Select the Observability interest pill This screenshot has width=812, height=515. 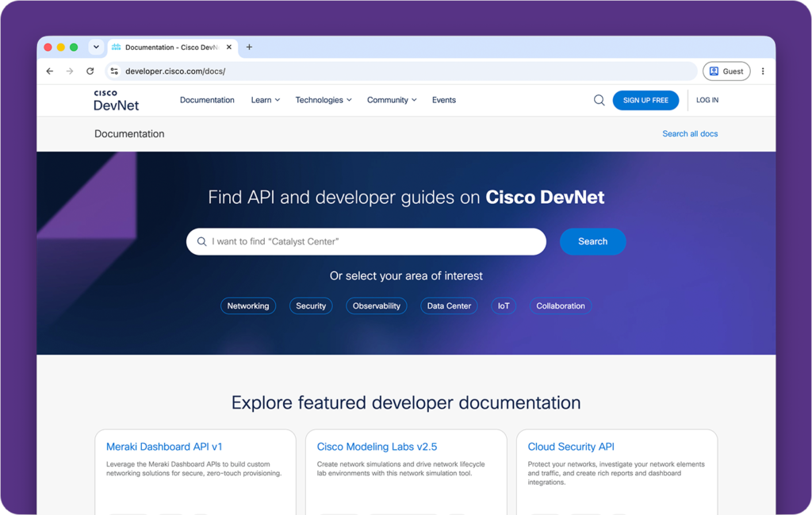coord(377,306)
